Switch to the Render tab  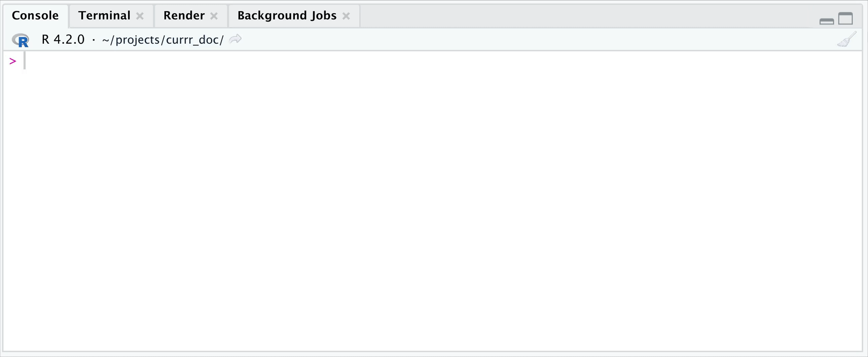(x=182, y=15)
